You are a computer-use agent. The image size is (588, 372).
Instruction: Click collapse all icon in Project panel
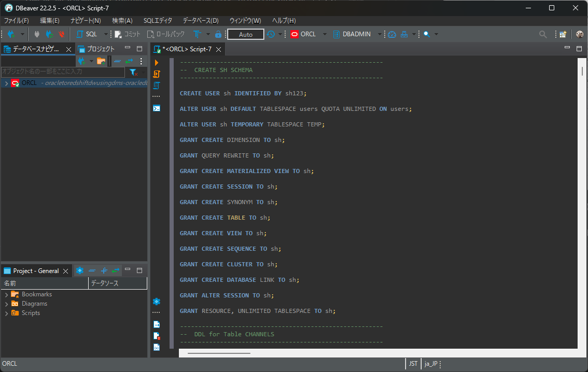click(92, 270)
